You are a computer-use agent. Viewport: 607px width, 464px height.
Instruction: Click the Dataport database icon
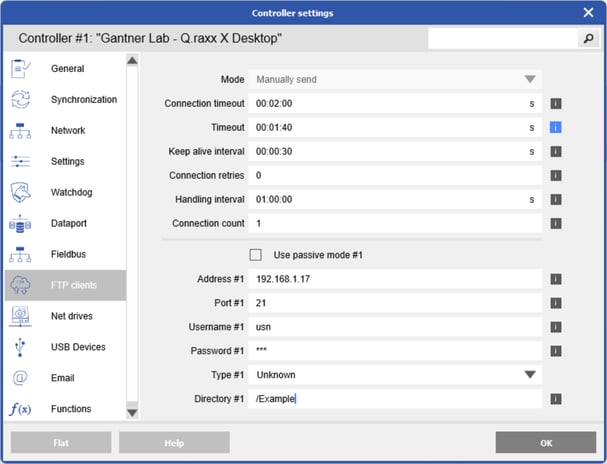tap(20, 224)
